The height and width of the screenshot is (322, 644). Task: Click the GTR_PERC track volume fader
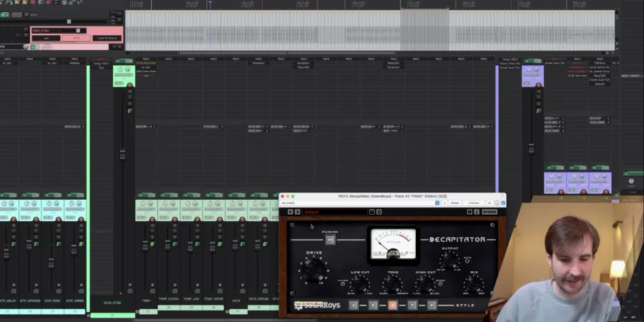(x=51, y=263)
